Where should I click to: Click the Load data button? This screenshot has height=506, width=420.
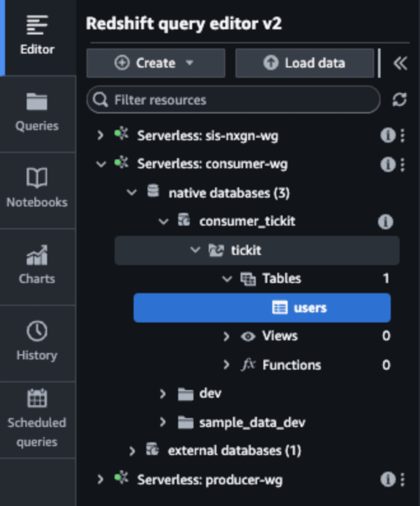click(x=305, y=63)
